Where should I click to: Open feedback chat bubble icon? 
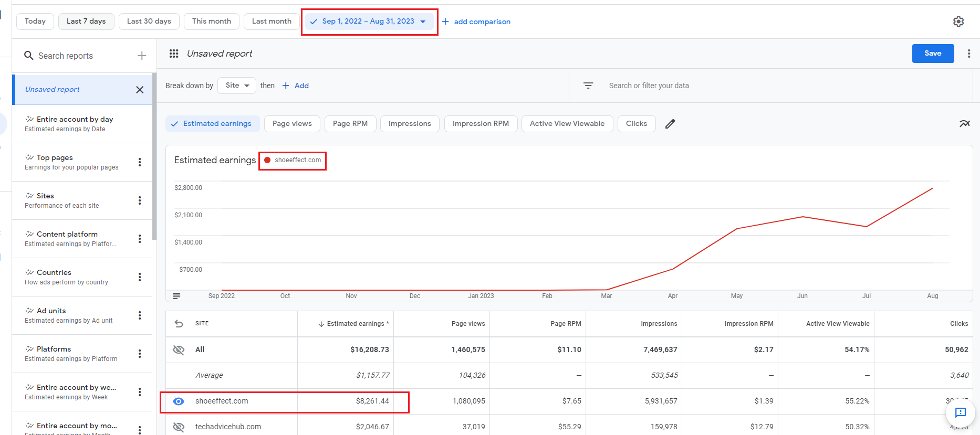point(961,413)
